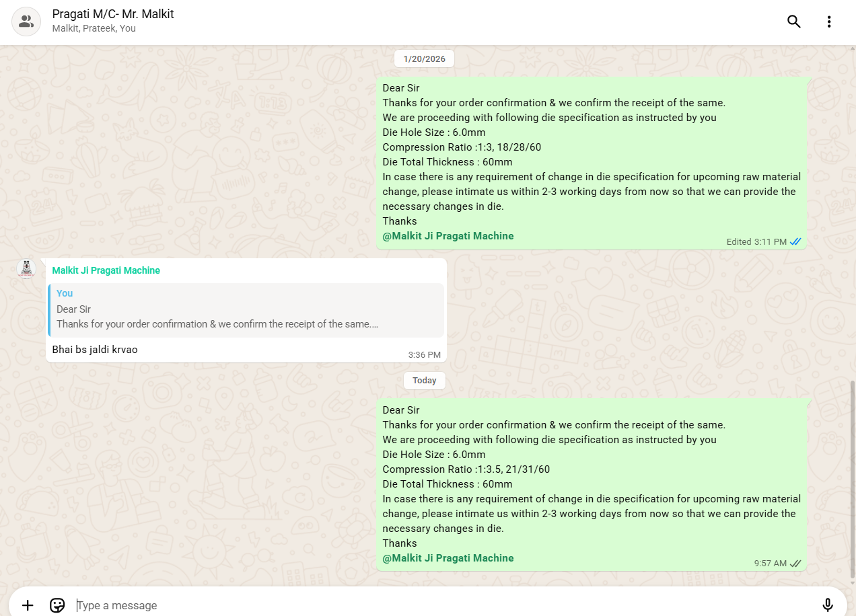Screen dimensions: 856x616
Task: Click the @Malkit mention in today's message
Action: pos(448,558)
